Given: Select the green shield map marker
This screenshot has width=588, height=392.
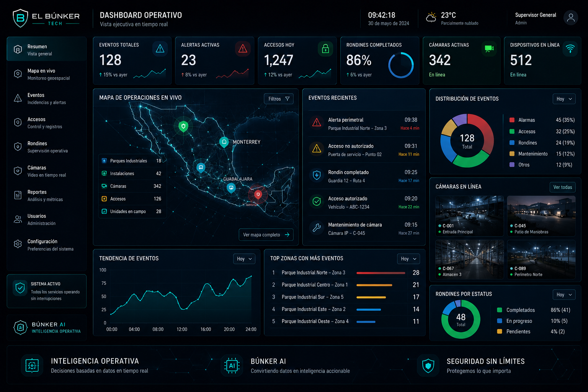Looking at the screenshot, I should click(183, 126).
